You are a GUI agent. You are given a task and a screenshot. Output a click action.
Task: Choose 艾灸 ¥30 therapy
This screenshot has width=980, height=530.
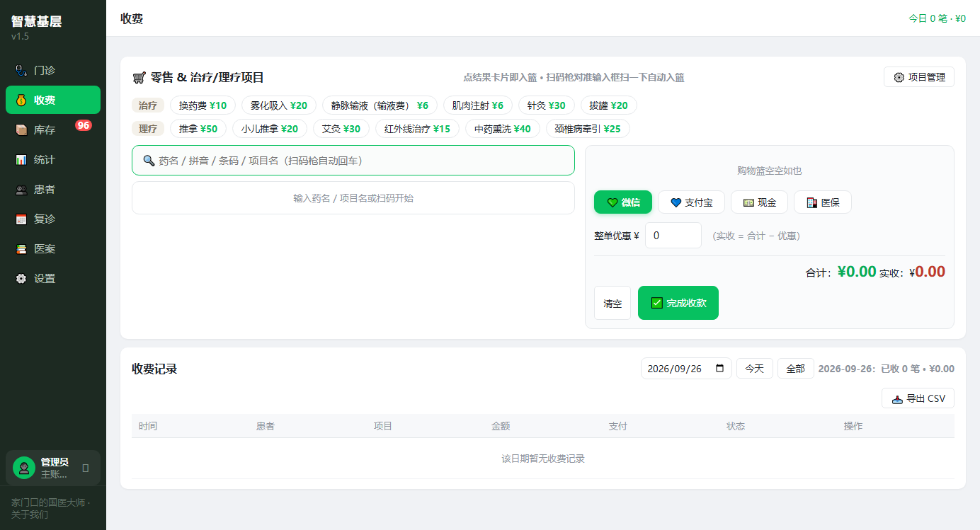pos(341,129)
